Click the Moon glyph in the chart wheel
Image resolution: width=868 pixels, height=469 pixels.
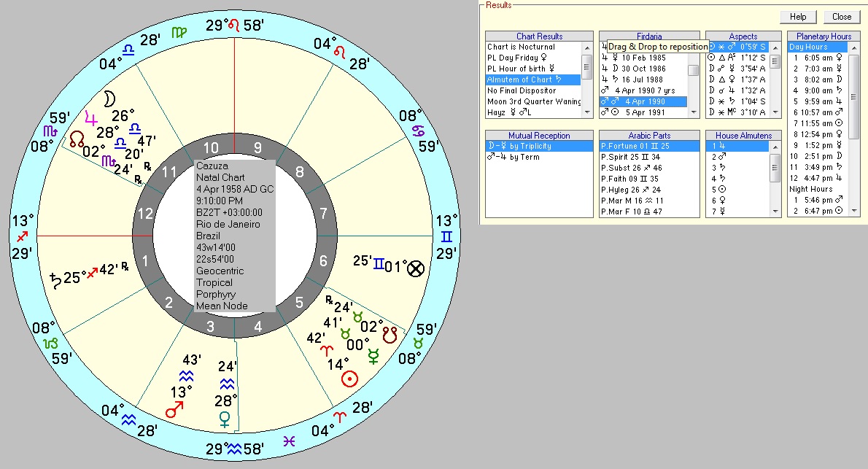coord(109,99)
